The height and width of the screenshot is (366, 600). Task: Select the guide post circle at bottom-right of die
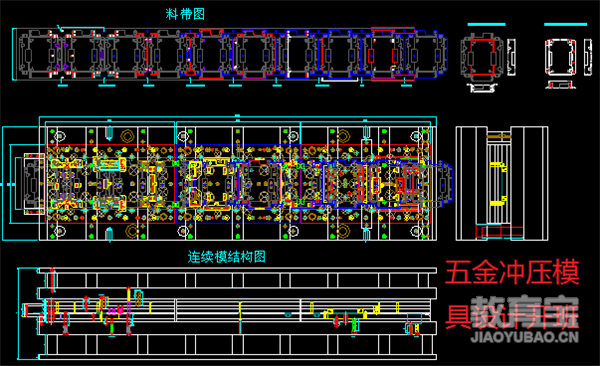tap(416, 231)
